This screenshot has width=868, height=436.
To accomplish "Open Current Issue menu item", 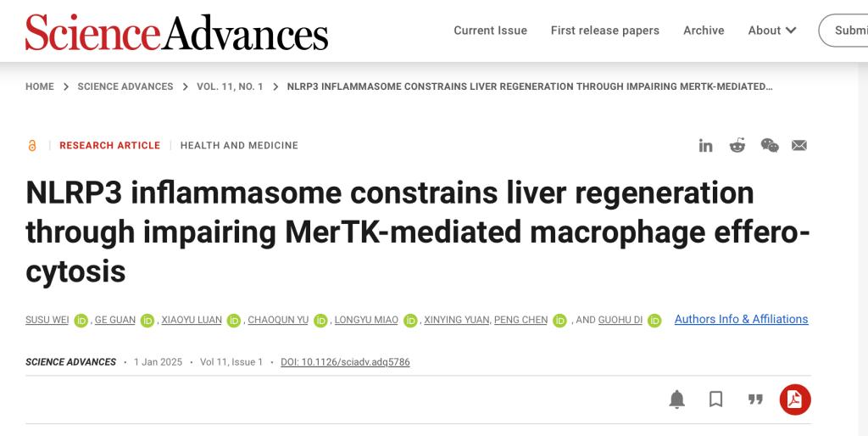I will point(490,31).
